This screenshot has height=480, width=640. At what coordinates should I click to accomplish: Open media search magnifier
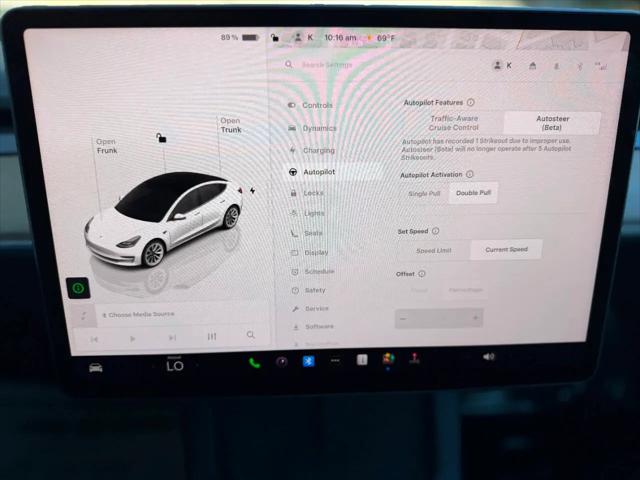251,335
